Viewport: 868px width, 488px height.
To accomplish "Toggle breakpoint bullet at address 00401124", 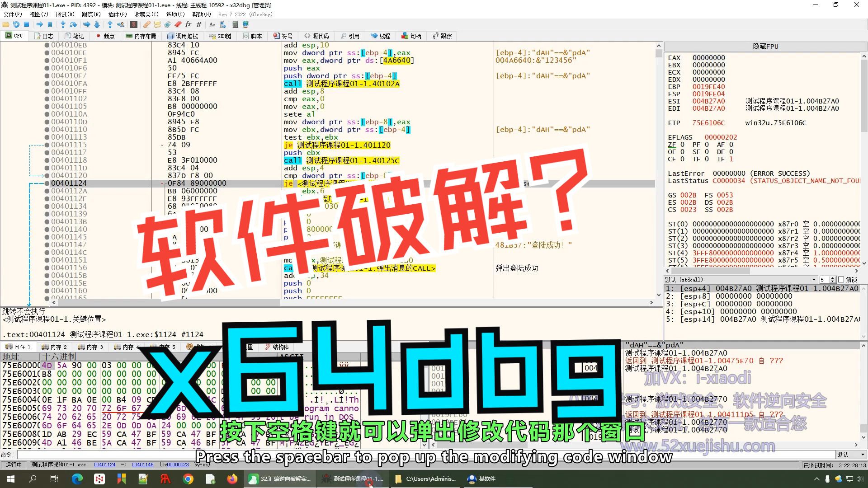I will pos(47,183).
